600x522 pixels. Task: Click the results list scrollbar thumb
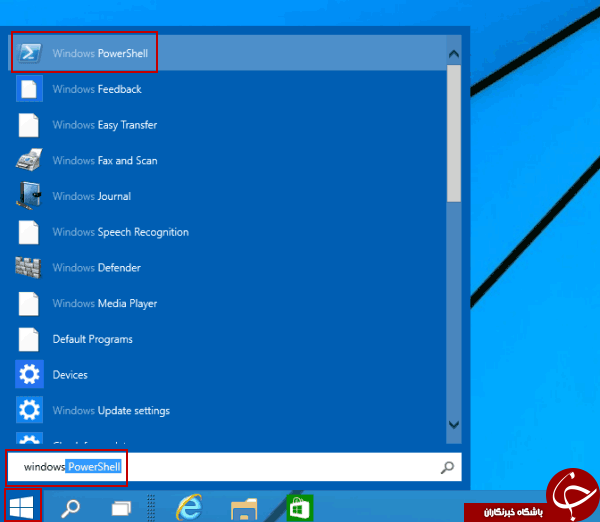[x=454, y=133]
